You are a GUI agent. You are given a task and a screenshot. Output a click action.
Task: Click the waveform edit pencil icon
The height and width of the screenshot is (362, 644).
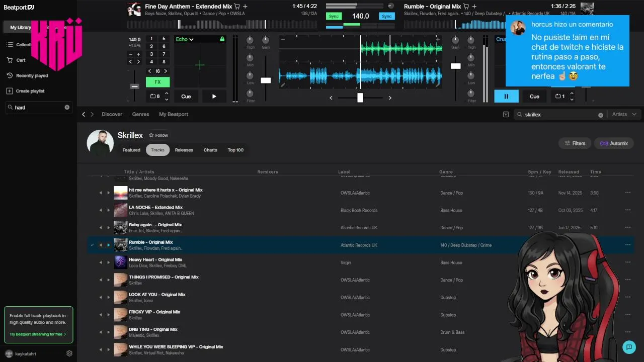tap(283, 85)
